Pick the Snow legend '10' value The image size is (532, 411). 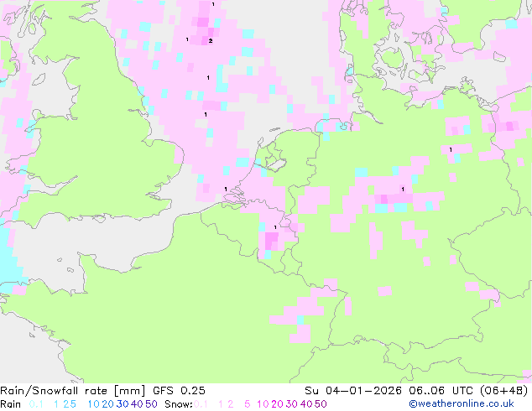click(263, 404)
